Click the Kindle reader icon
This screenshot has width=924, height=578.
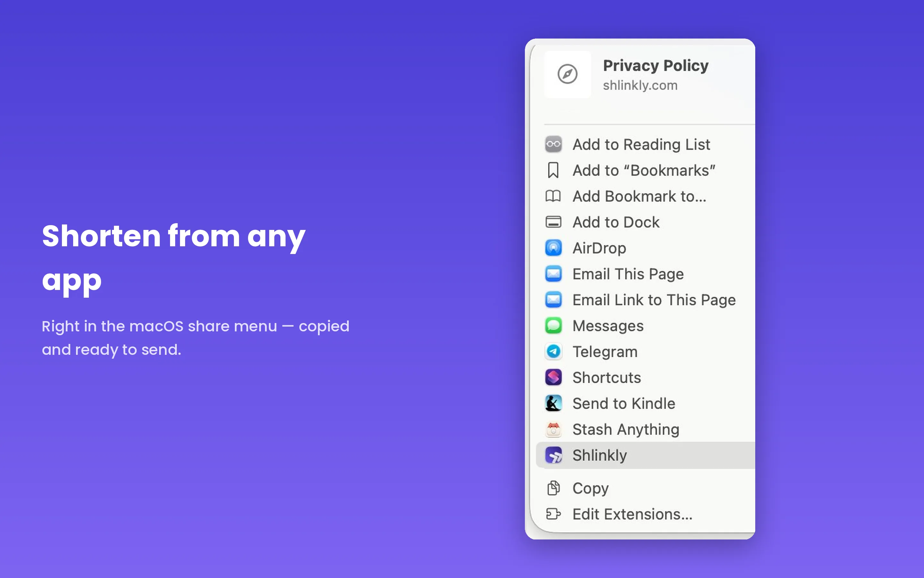click(x=553, y=403)
